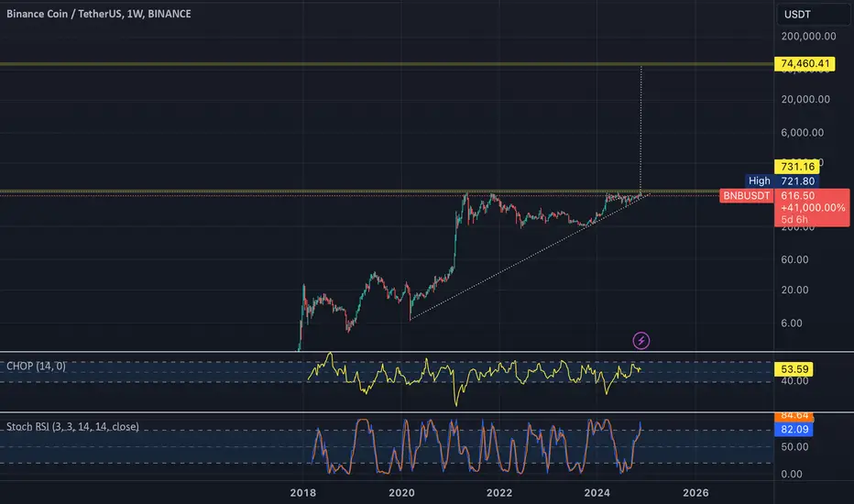Click the 50.00 Stoch RSI scale value
The width and height of the screenshot is (854, 504).
(x=794, y=447)
